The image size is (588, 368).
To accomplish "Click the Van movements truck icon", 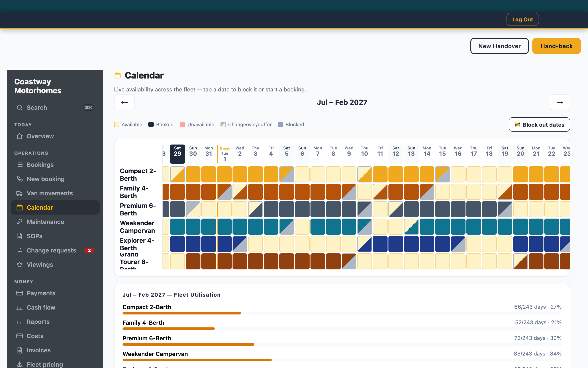I will click(x=20, y=193).
